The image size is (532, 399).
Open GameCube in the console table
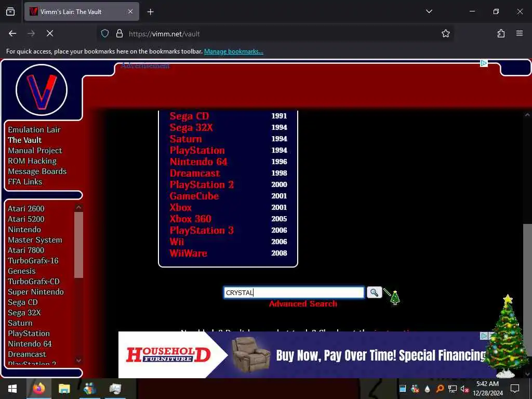[x=194, y=196]
